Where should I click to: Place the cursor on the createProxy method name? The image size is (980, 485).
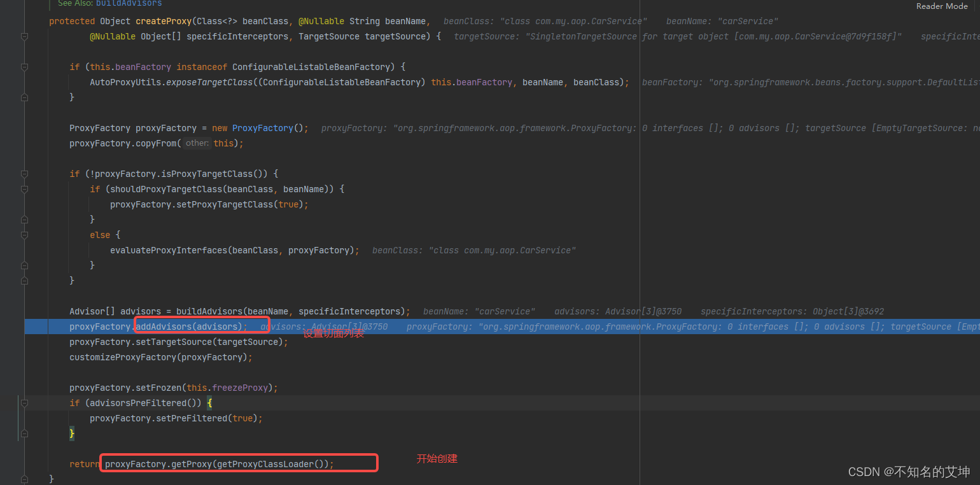pos(164,21)
